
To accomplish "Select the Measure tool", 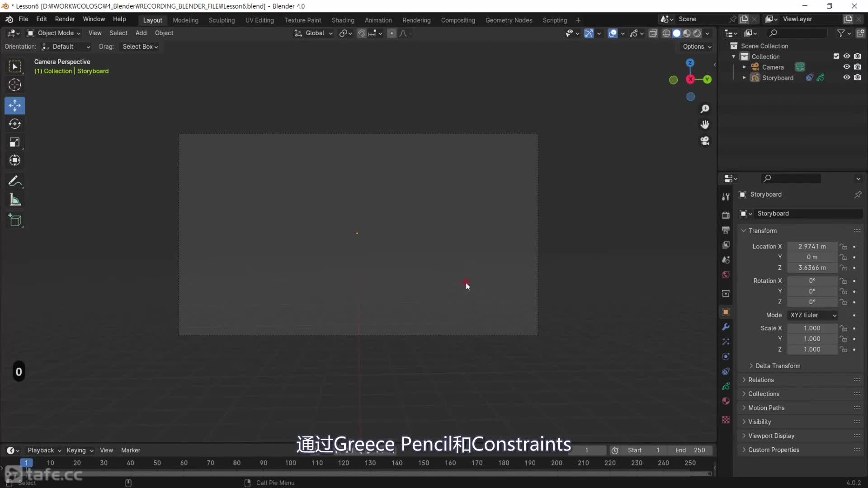I will click(x=14, y=200).
